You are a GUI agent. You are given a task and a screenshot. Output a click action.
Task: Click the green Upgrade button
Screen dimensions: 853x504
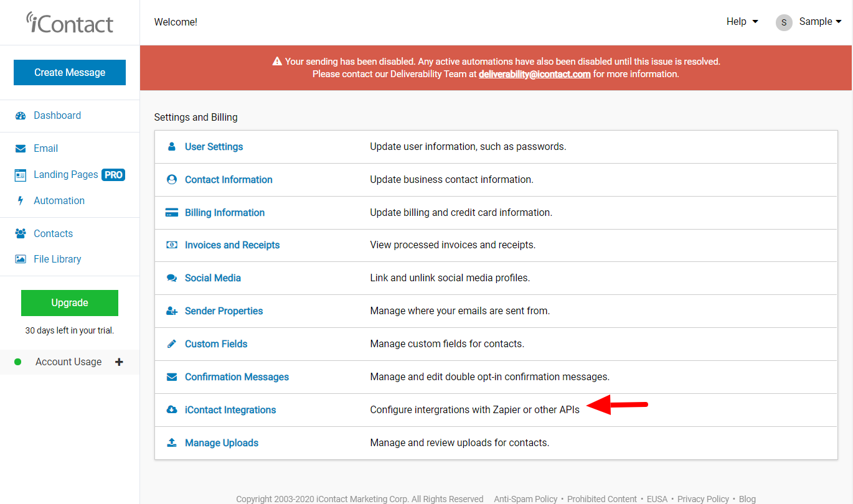coord(70,303)
